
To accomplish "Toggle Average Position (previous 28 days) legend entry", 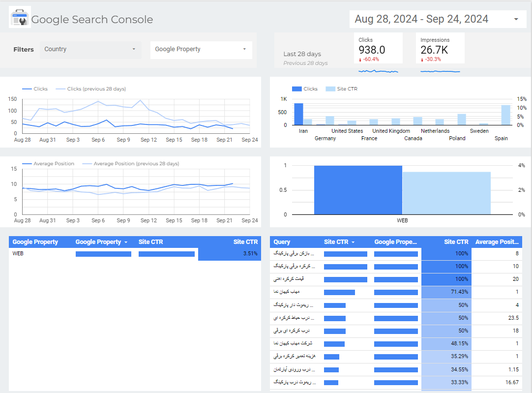I will pos(131,164).
